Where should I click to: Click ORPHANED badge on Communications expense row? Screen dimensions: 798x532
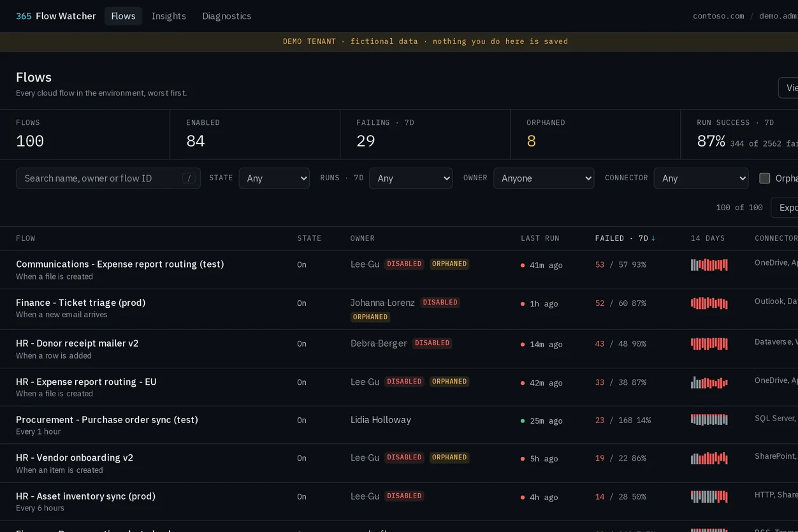pyautogui.click(x=449, y=264)
